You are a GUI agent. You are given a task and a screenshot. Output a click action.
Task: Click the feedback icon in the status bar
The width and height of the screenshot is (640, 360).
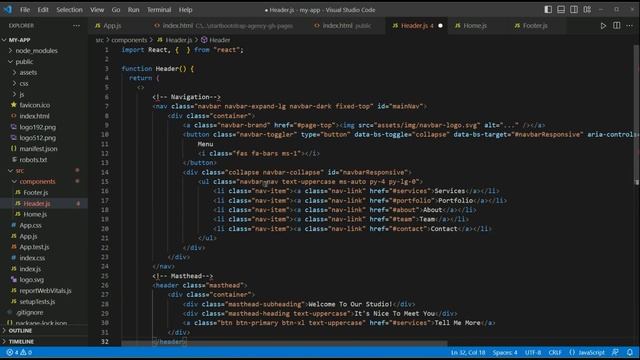[616, 352]
